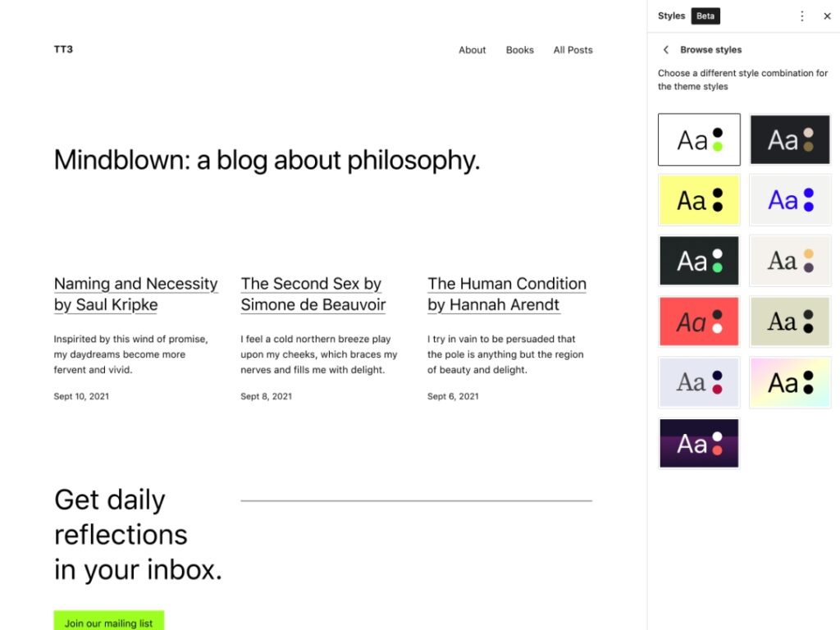The height and width of the screenshot is (630, 840).
Task: Choose the blue-text style variation
Action: (x=790, y=199)
